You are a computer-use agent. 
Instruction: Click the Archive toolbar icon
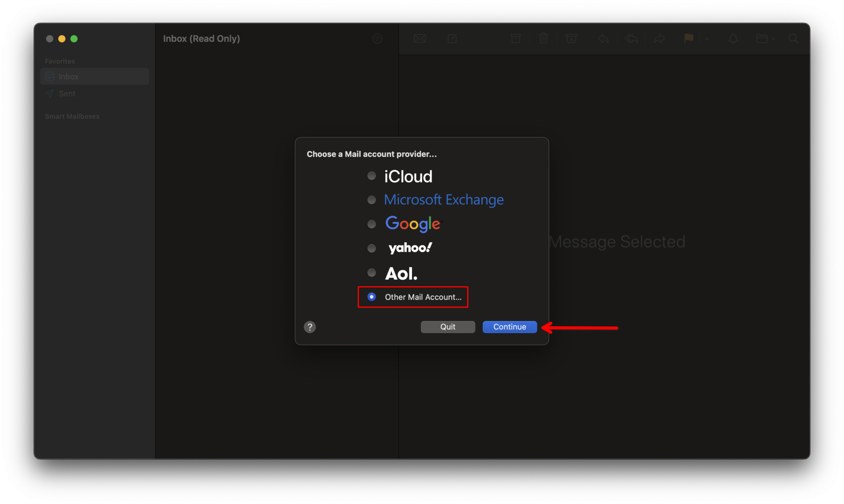[516, 39]
